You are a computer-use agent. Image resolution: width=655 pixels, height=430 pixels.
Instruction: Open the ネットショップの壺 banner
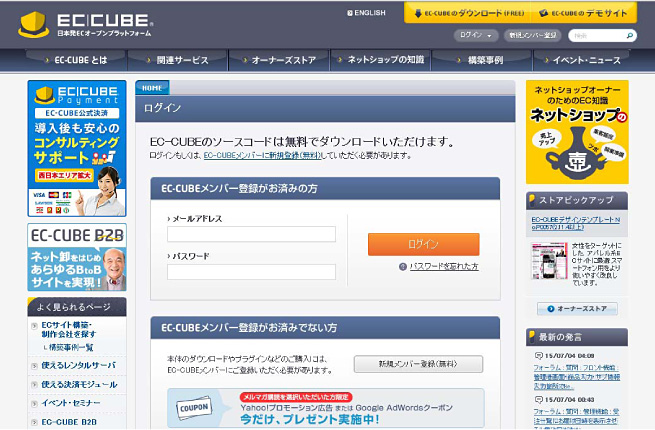[x=577, y=132]
